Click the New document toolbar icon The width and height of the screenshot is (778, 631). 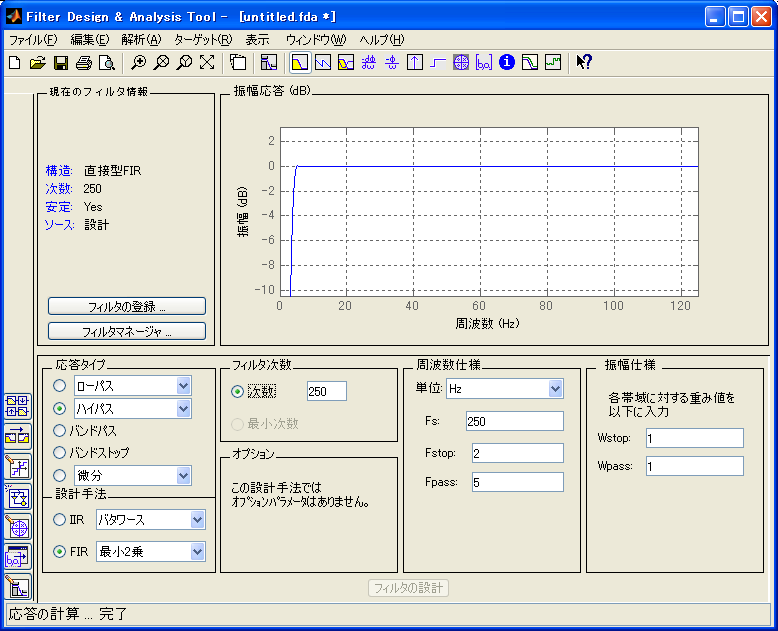15,63
